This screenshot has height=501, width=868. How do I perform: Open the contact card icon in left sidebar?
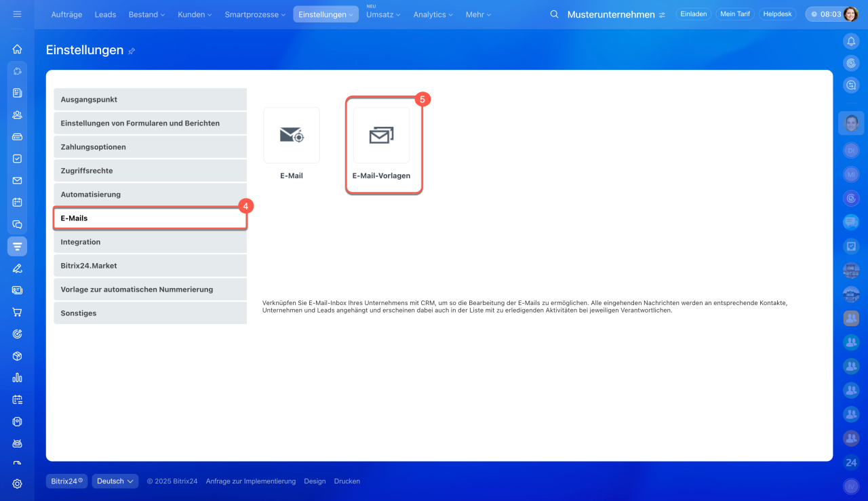pyautogui.click(x=17, y=290)
